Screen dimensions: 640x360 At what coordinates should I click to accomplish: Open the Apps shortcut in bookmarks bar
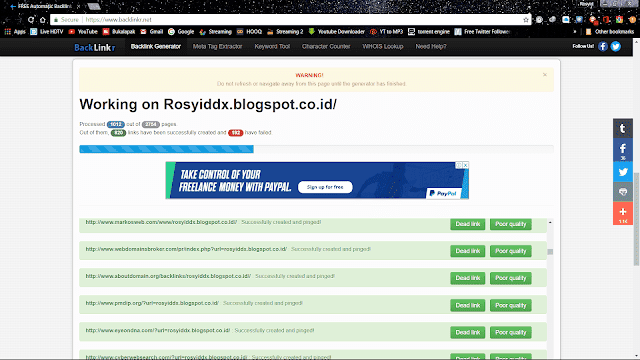[15, 31]
